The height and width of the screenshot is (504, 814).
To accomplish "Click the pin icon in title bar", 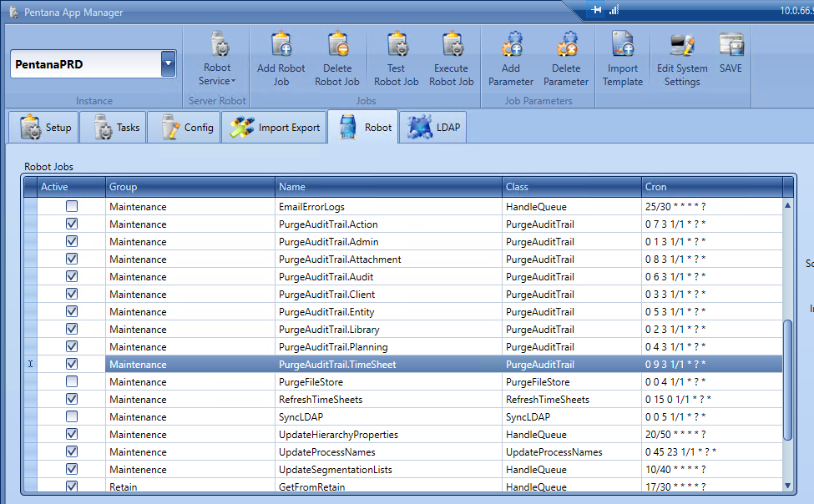I will click(596, 10).
